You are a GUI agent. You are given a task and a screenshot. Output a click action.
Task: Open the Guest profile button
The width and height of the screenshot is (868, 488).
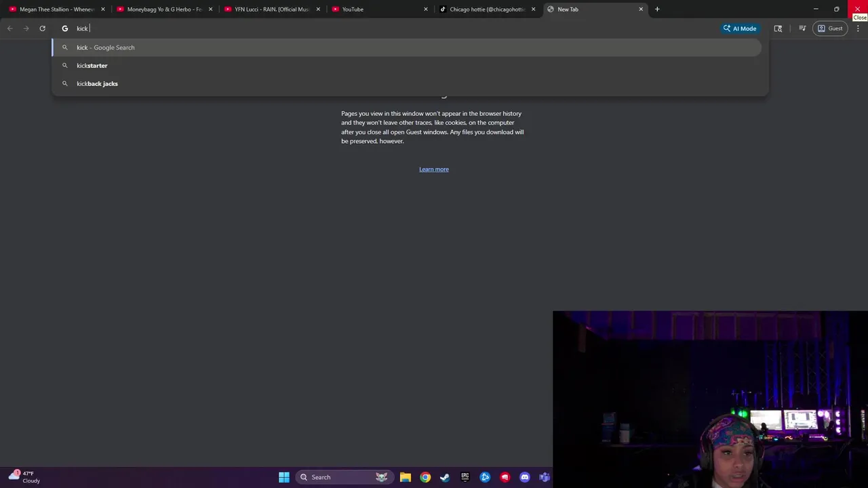pos(830,28)
